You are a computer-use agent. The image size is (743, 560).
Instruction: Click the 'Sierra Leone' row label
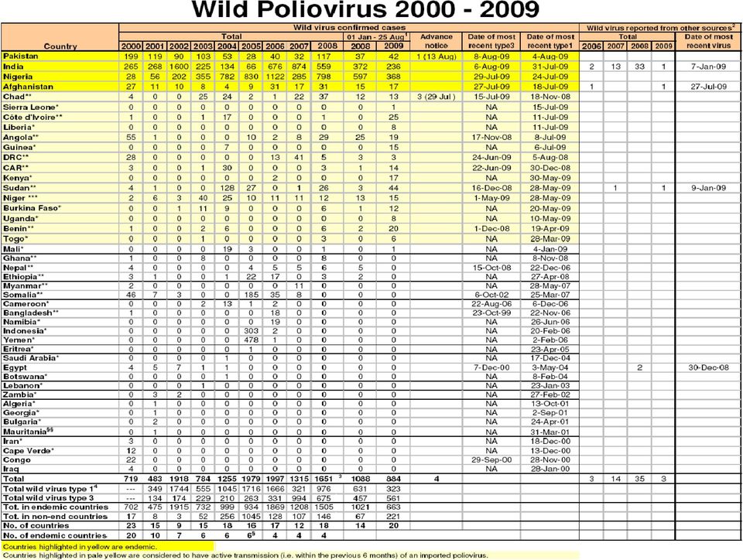(x=31, y=107)
